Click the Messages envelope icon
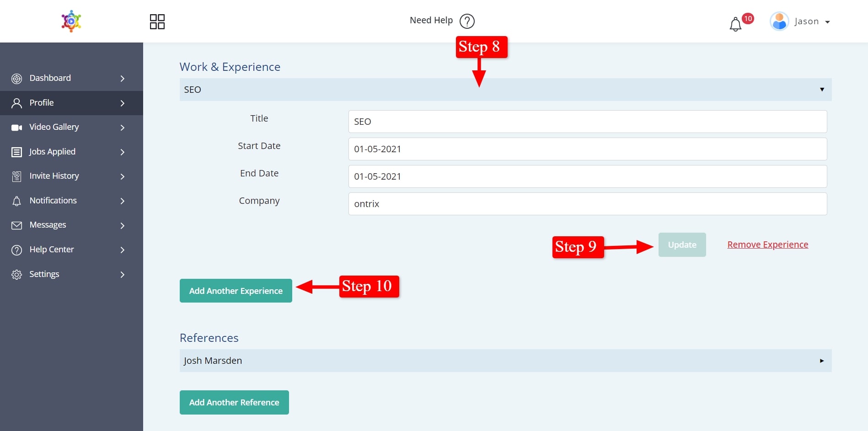The height and width of the screenshot is (431, 868). click(17, 225)
